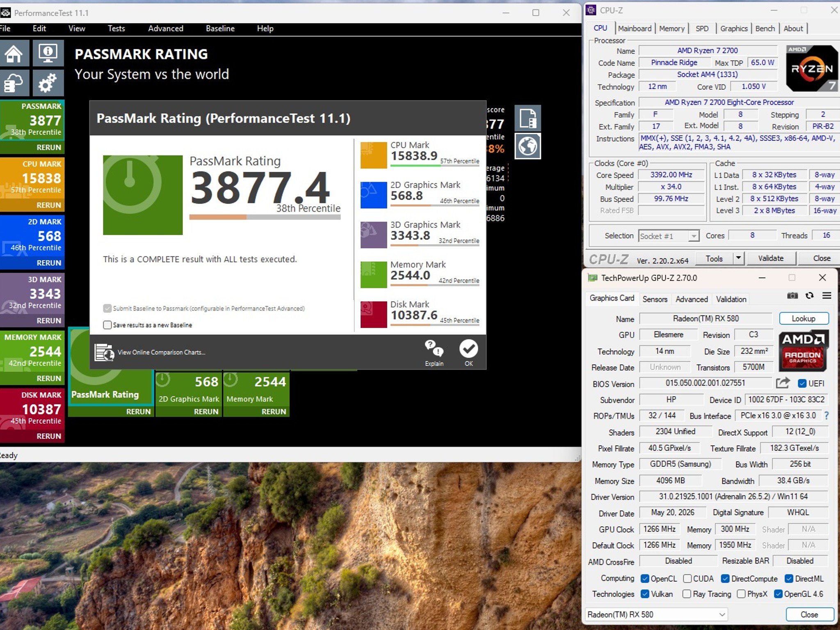Click the globe web comparison icon
Image resolution: width=840 pixels, height=630 pixels.
527,146
